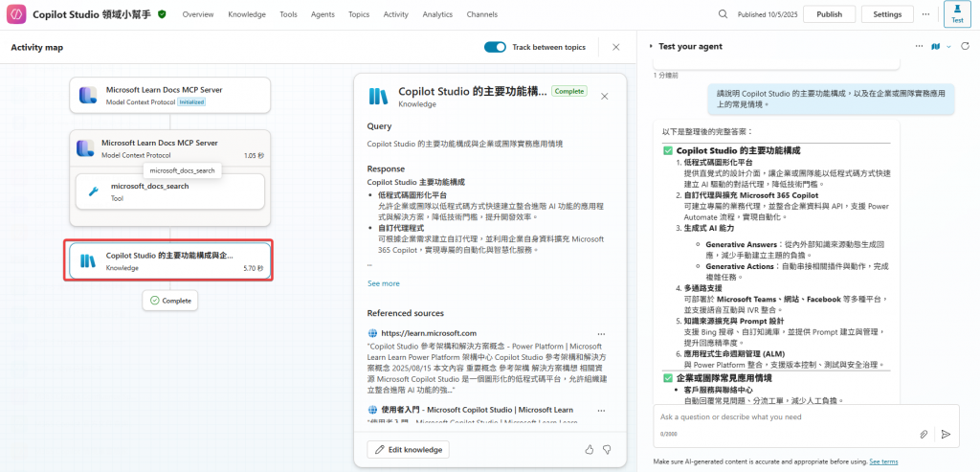Click the Knowledge node books icon
Image resolution: width=980 pixels, height=472 pixels.
88,260
